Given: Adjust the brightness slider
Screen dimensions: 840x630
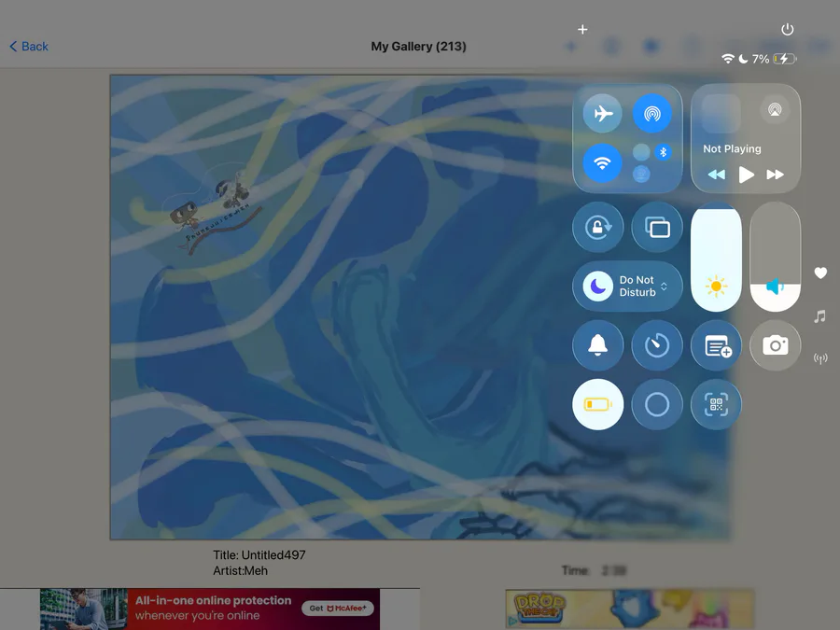Looking at the screenshot, I should coord(716,257).
